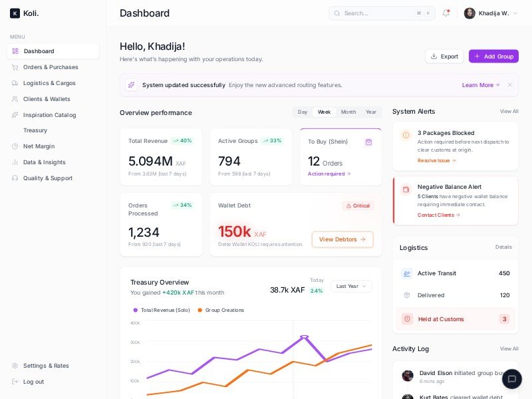Click the Add Group button
The image size is (532, 399).
click(493, 57)
